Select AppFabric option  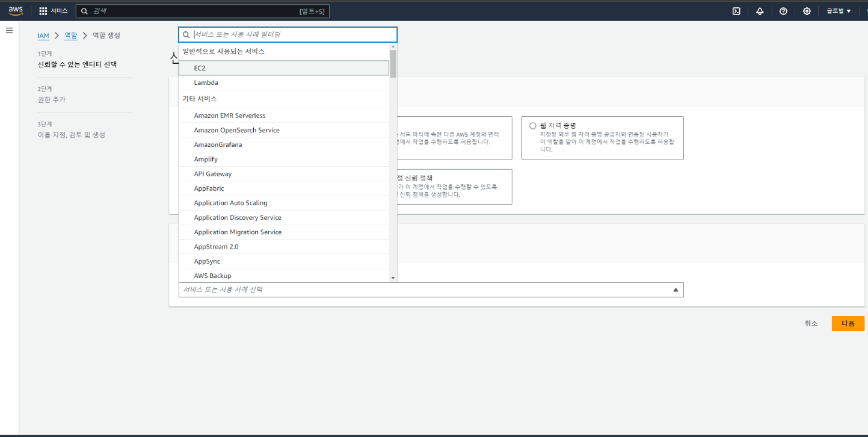point(284,188)
